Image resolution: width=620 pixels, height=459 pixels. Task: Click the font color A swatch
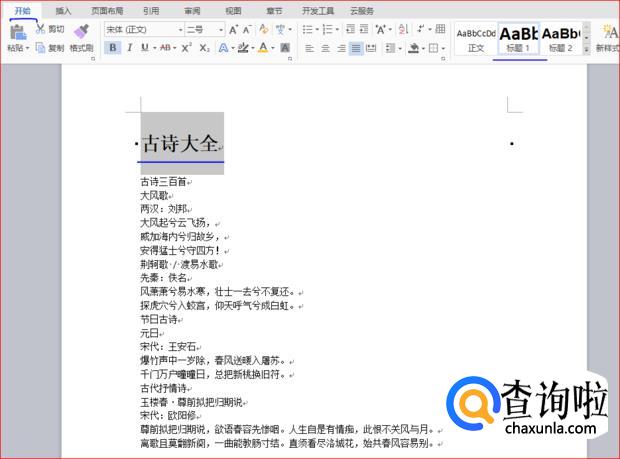(263, 47)
